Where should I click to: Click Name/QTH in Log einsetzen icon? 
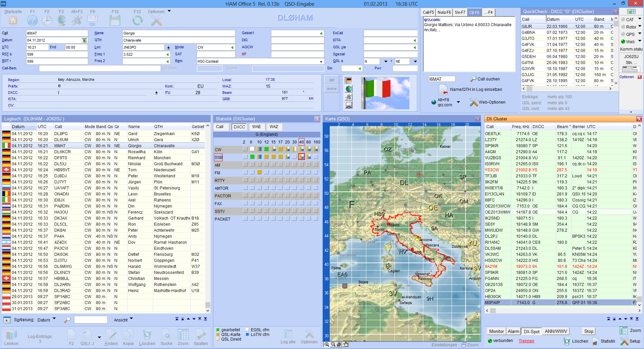pos(443,90)
